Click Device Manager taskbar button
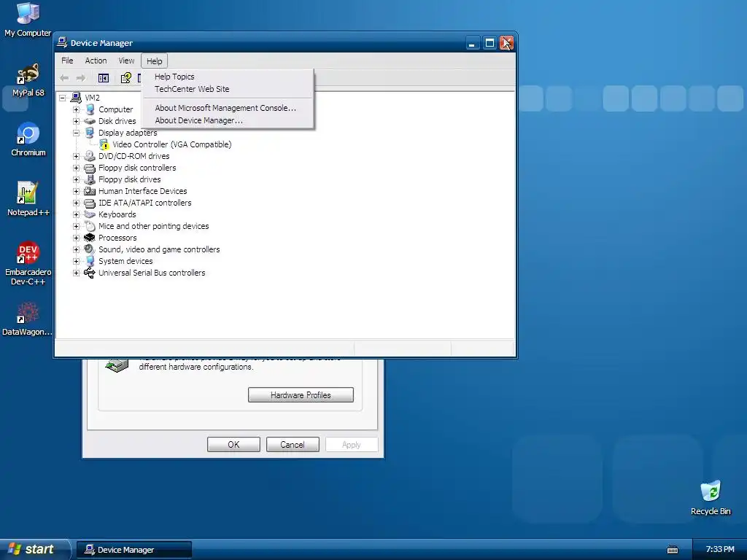747x560 pixels. coord(134,550)
